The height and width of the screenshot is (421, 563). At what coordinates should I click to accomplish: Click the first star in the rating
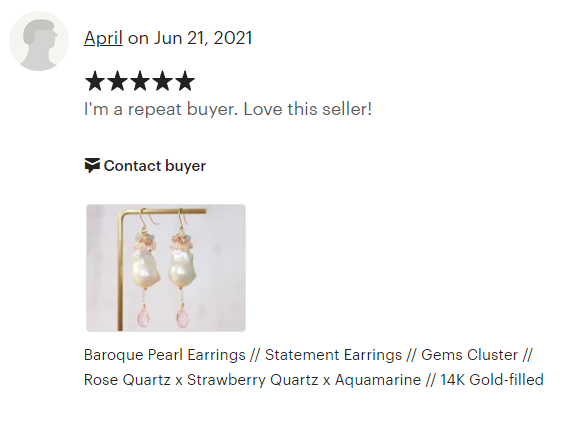point(95,81)
